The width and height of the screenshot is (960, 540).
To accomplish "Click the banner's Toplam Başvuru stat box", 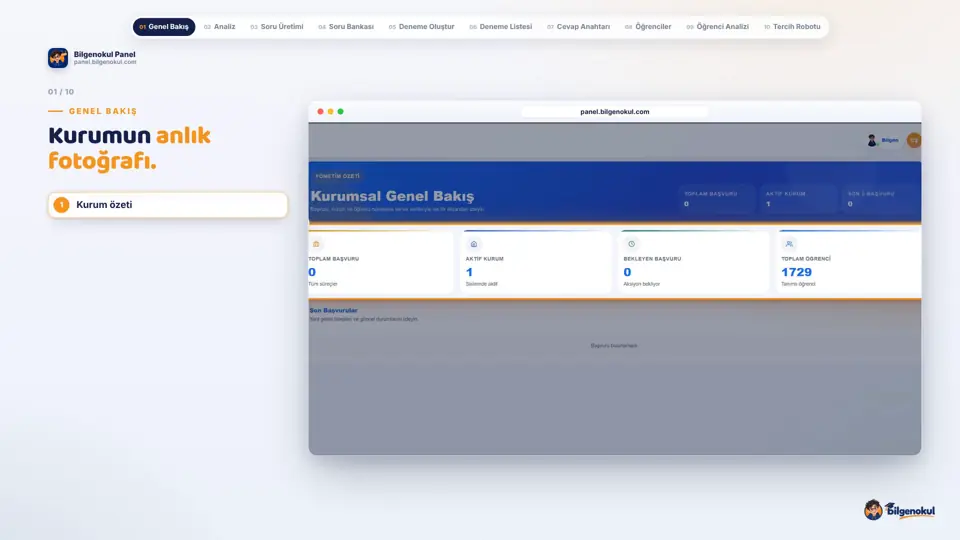I will tap(715, 199).
